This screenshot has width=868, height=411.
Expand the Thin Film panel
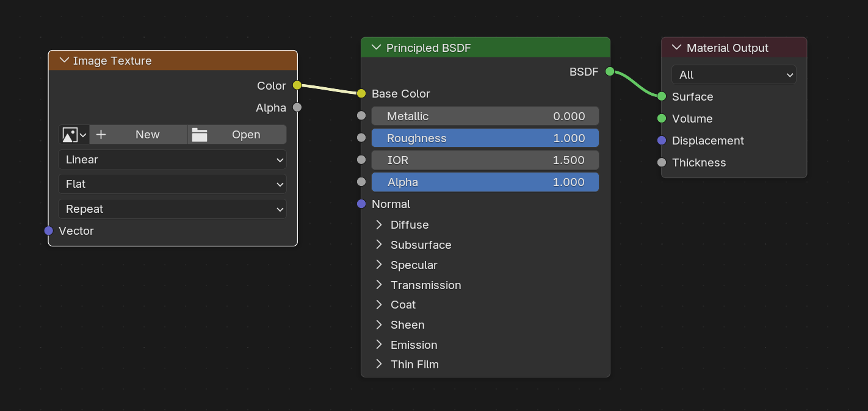[379, 364]
